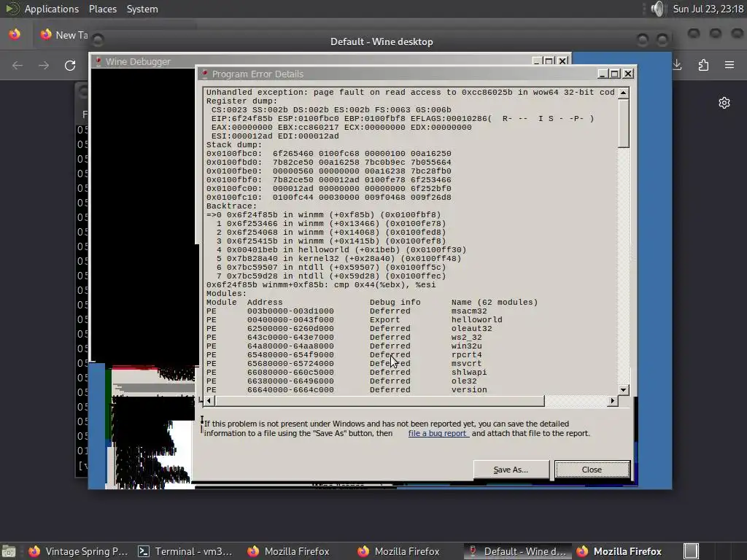Click 'Stack dump:' line
Image resolution: width=747 pixels, height=560 pixels.
pyautogui.click(x=234, y=145)
